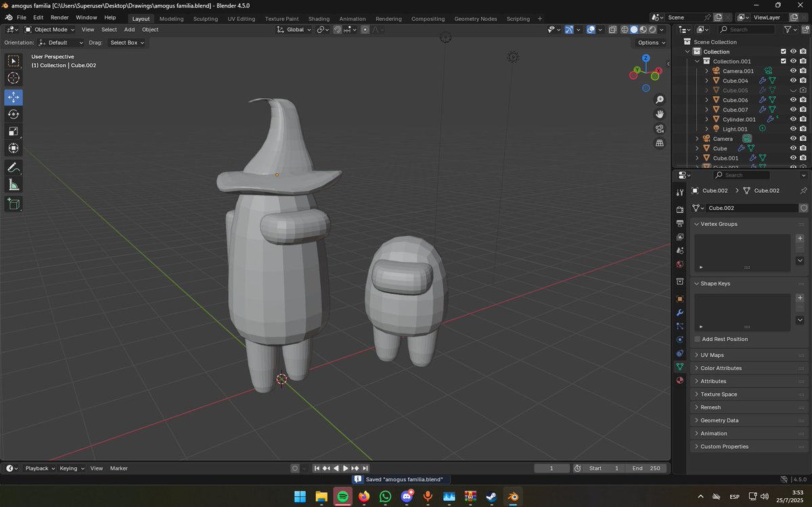Viewport: 812px width, 507px height.
Task: Toggle X-ray in viewport header
Action: [x=612, y=30]
